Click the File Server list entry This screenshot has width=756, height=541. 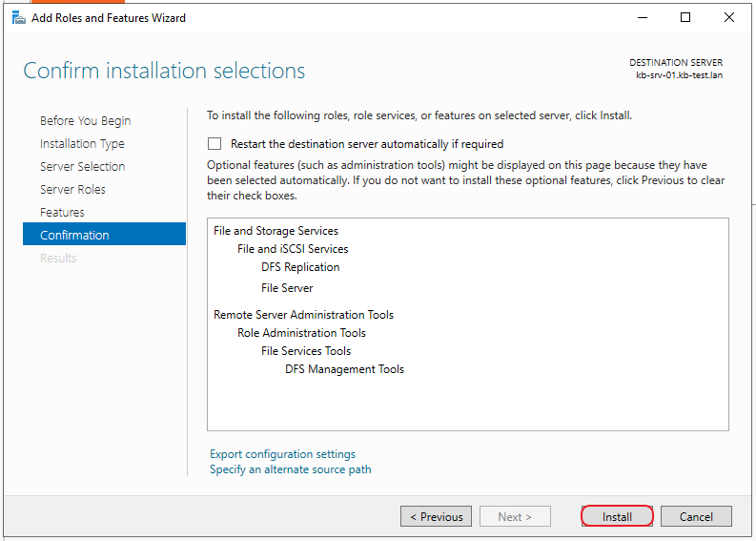click(x=287, y=288)
